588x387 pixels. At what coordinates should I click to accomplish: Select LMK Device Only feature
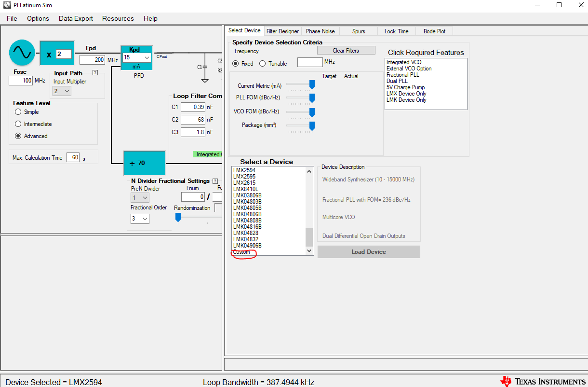[x=406, y=100]
